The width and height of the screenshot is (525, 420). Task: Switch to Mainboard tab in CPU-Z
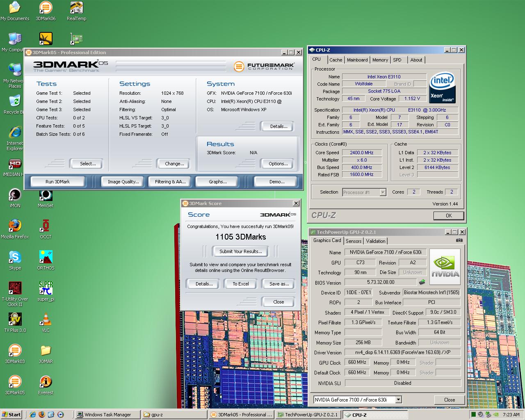point(357,60)
